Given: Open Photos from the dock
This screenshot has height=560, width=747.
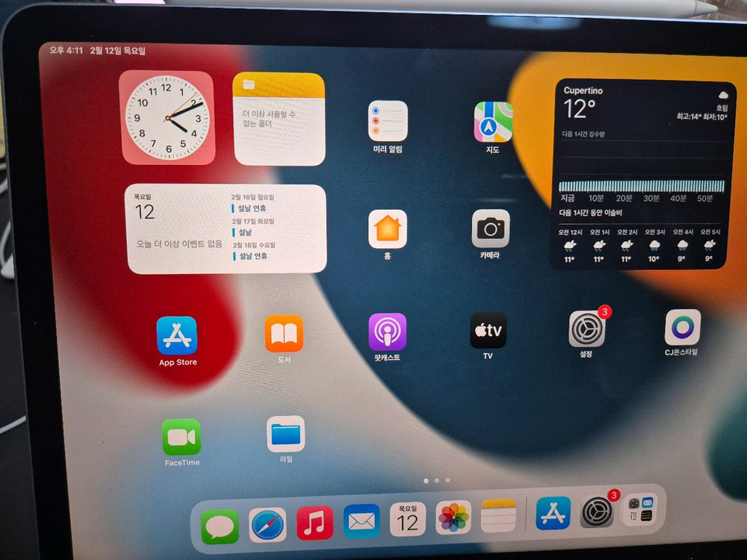Looking at the screenshot, I should pyautogui.click(x=453, y=517).
